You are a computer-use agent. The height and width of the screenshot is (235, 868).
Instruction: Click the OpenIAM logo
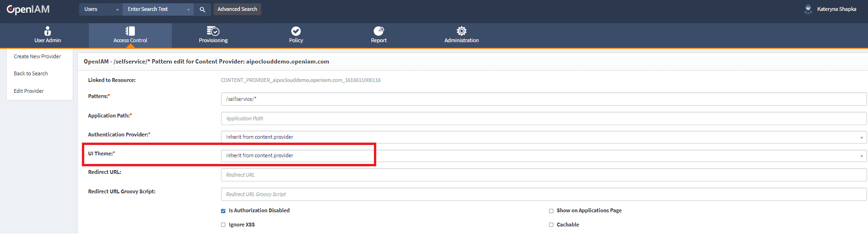click(x=28, y=9)
